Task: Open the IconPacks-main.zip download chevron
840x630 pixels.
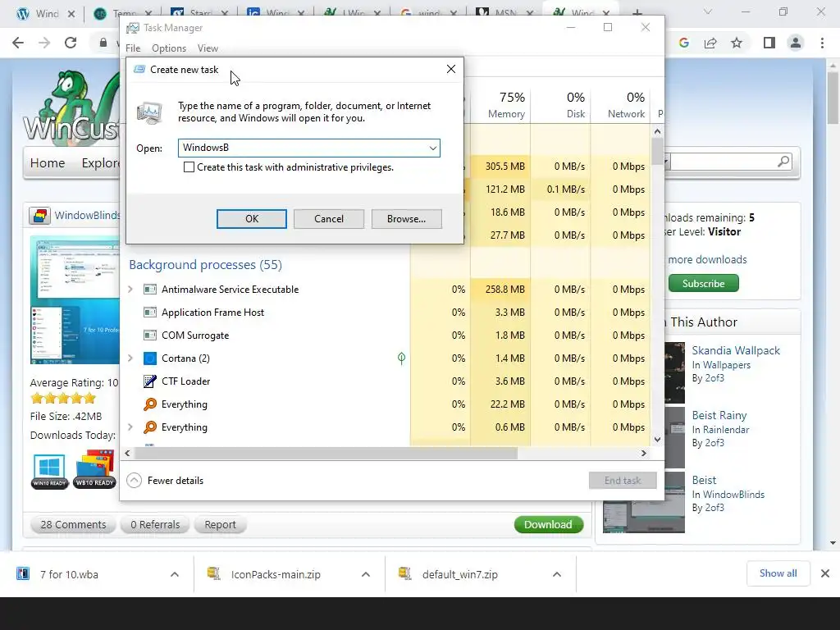Action: point(366,574)
